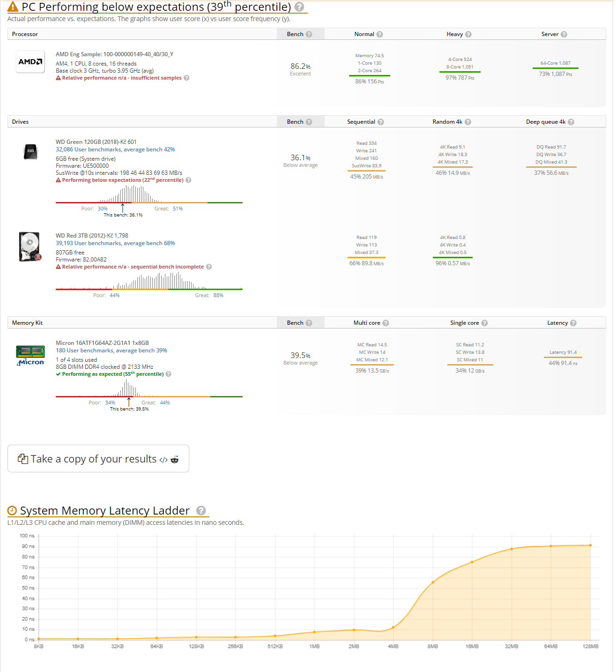The width and height of the screenshot is (616, 672).
Task: Click help icon next to Single core column
Action: [x=484, y=323]
